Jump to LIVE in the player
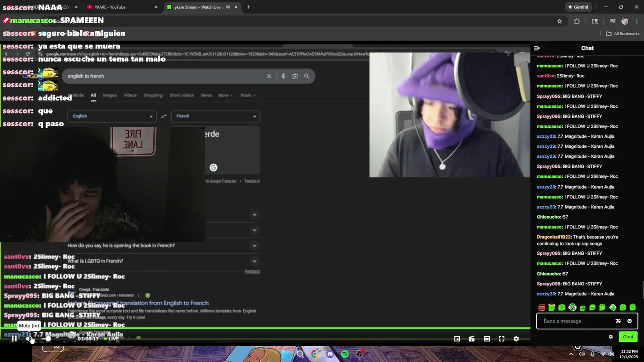Screen dimensions: 644x362 click(111, 339)
